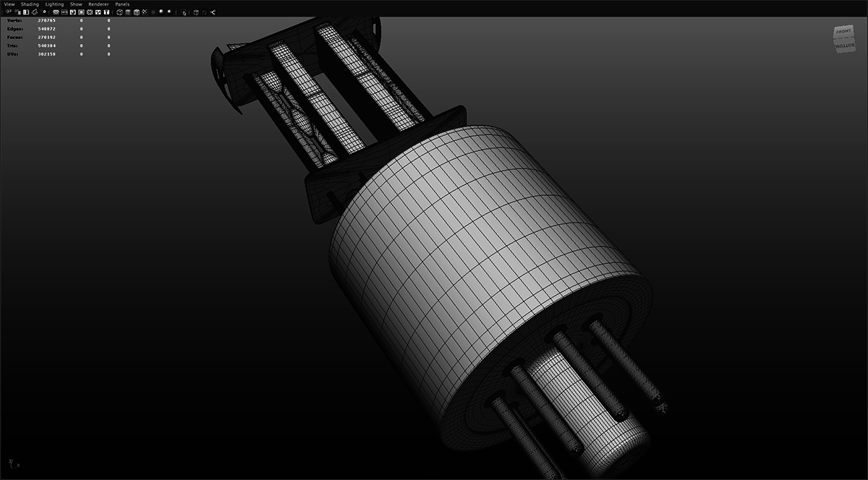Bookmark the current view
This screenshot has height=480, width=868.
(x=35, y=12)
